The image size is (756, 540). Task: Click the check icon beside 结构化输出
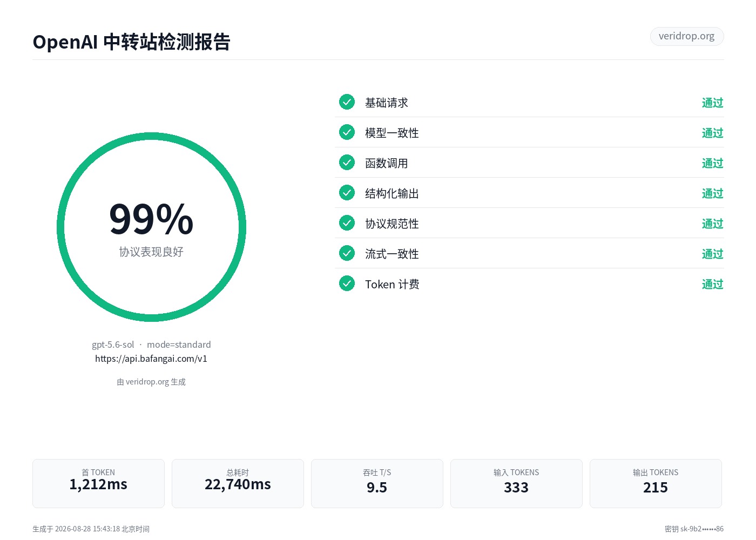click(x=347, y=192)
